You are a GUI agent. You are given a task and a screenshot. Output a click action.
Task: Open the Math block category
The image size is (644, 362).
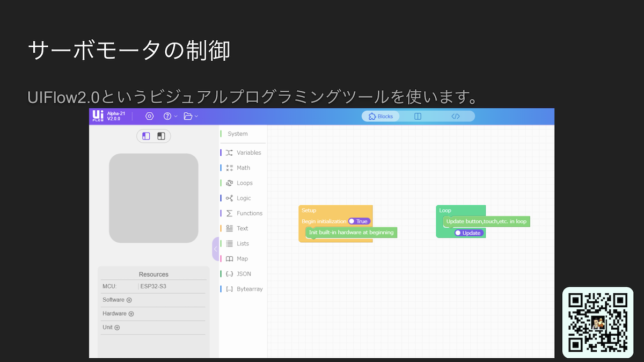[x=243, y=168]
